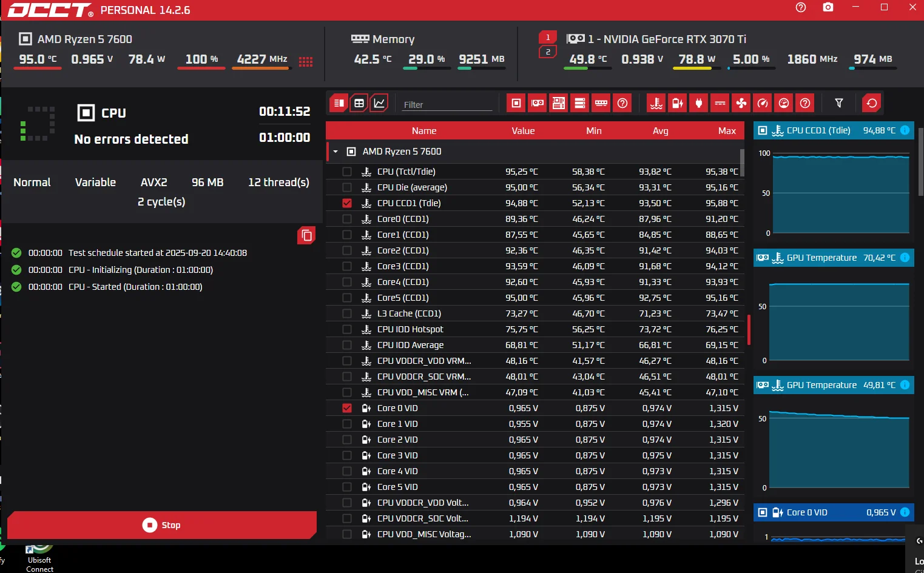
Task: Toggle the fan sensor type filter
Action: tap(741, 103)
